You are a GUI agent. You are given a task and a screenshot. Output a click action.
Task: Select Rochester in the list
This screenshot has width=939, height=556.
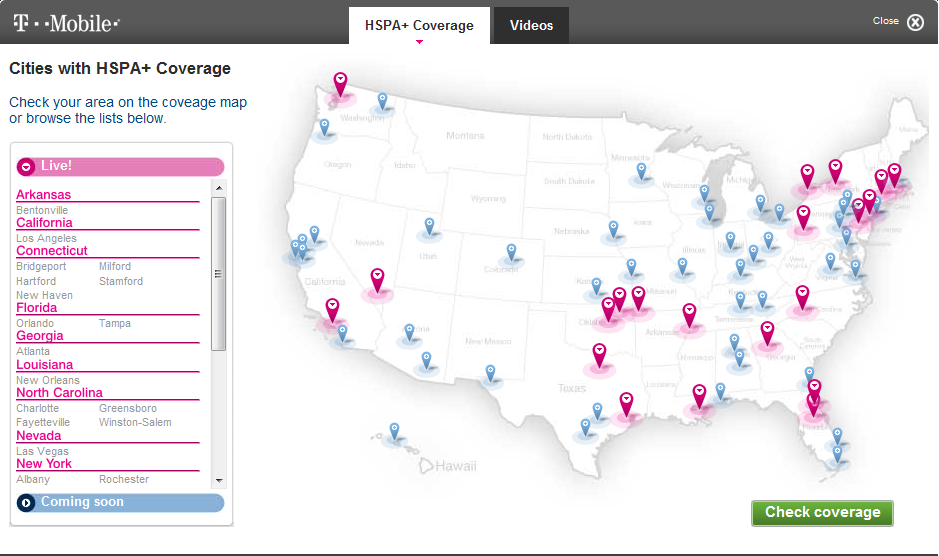coord(124,479)
